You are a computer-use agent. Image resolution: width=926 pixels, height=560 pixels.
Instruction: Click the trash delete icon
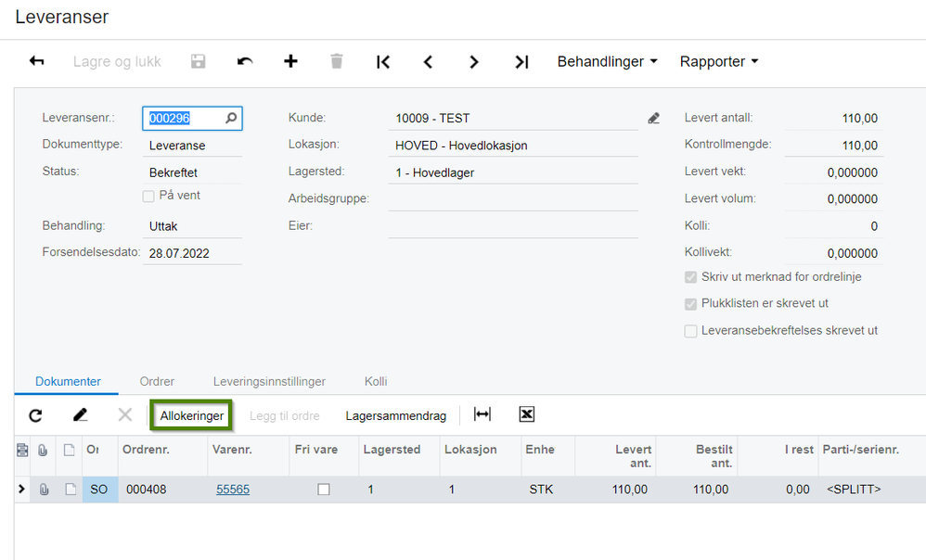click(337, 61)
